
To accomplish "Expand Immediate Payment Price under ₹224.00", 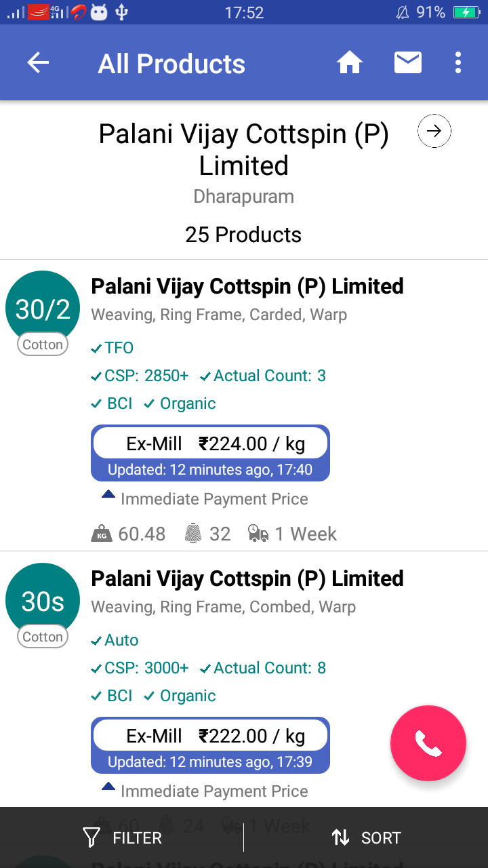I will pyautogui.click(x=204, y=499).
